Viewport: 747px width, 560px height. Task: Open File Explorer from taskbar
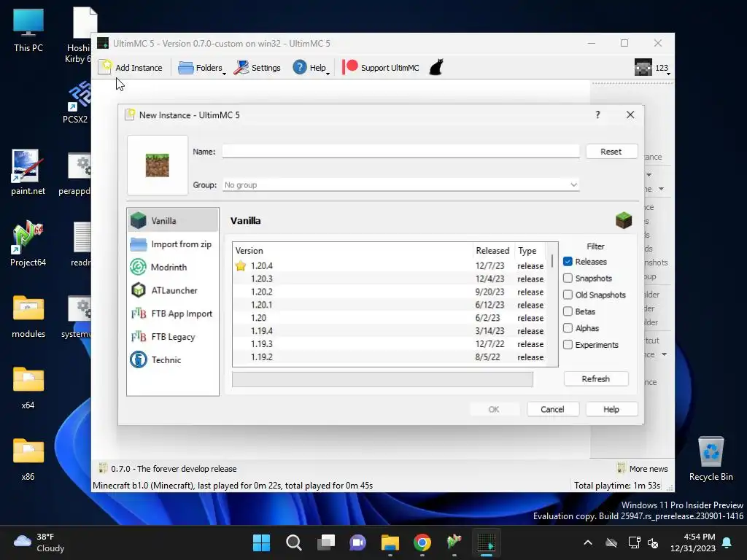(x=390, y=542)
